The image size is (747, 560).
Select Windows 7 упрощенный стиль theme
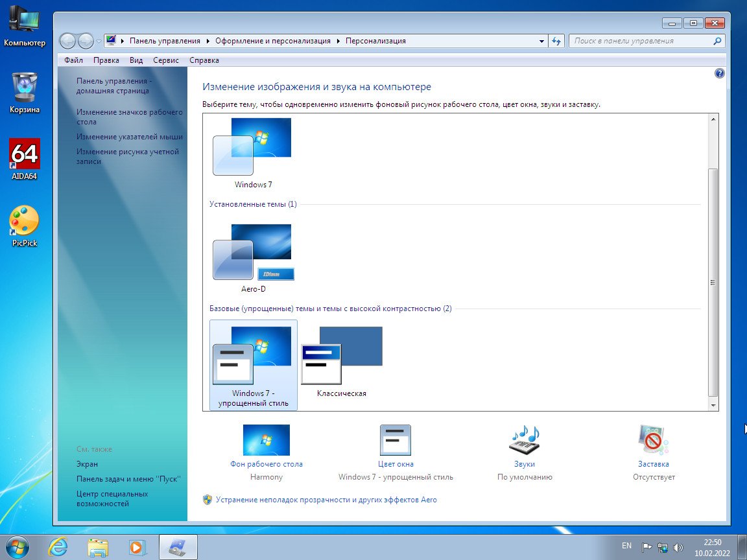click(x=253, y=366)
